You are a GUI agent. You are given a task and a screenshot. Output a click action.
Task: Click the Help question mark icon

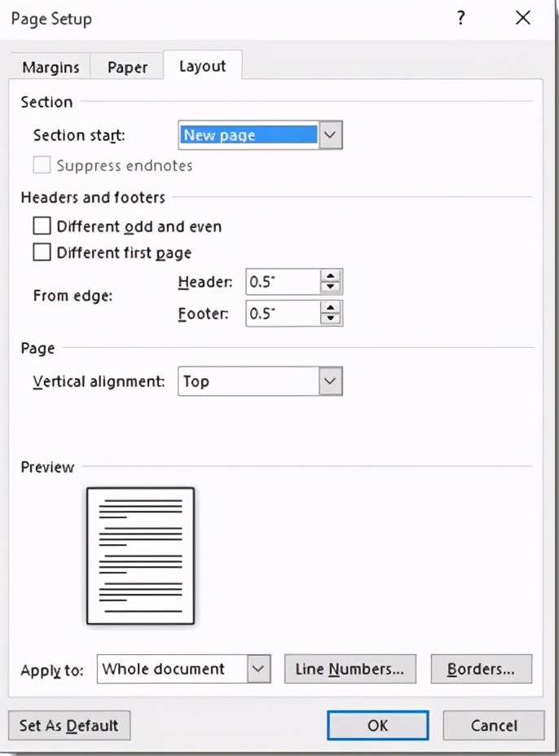pyautogui.click(x=460, y=18)
